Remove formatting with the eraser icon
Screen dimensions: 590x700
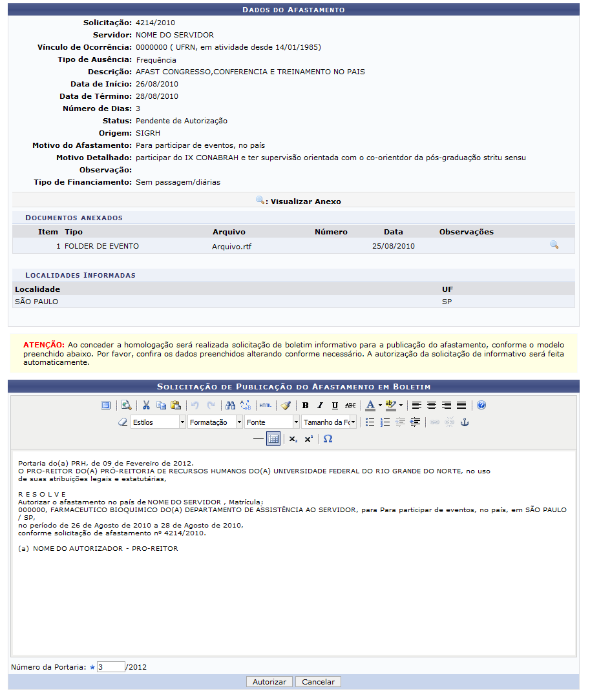pos(123,422)
